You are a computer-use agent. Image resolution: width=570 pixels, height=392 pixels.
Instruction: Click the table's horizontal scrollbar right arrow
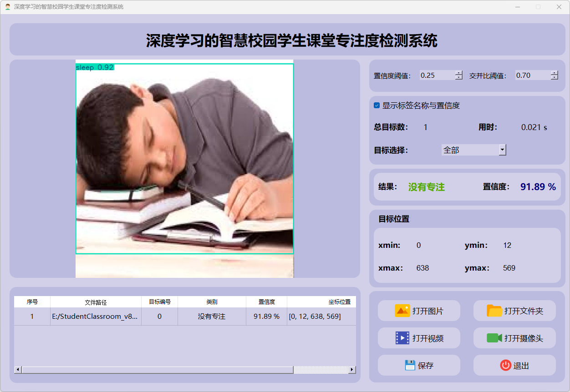352,370
